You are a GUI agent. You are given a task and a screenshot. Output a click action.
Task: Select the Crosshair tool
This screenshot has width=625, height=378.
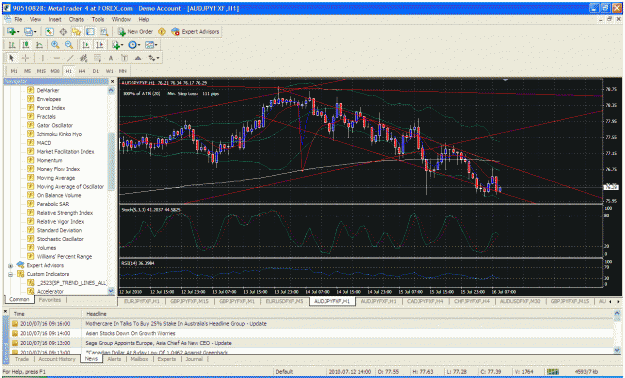point(25,58)
